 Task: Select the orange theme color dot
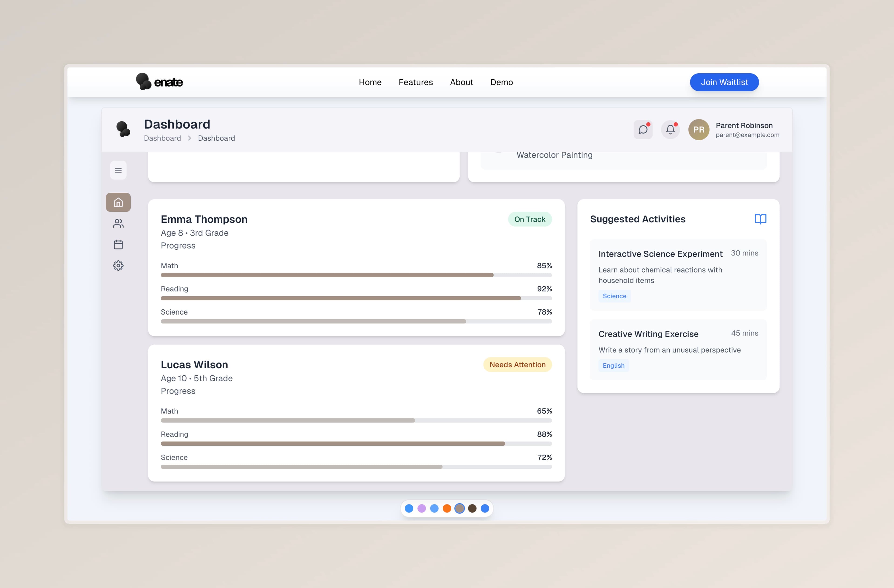[447, 508]
